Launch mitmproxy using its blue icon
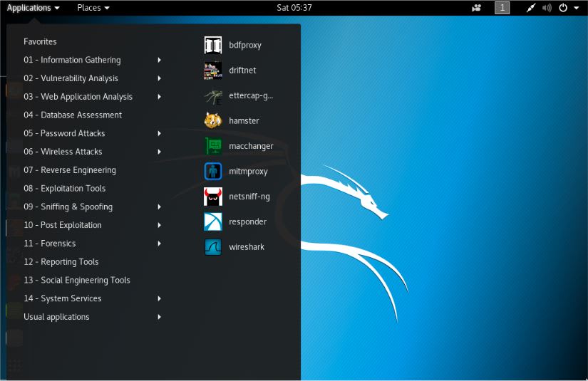Image resolution: width=588 pixels, height=381 pixels. pos(213,172)
